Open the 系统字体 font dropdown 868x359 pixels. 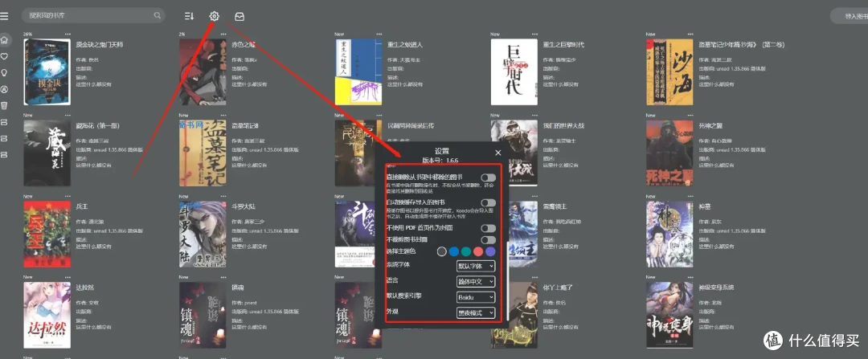[x=476, y=266]
